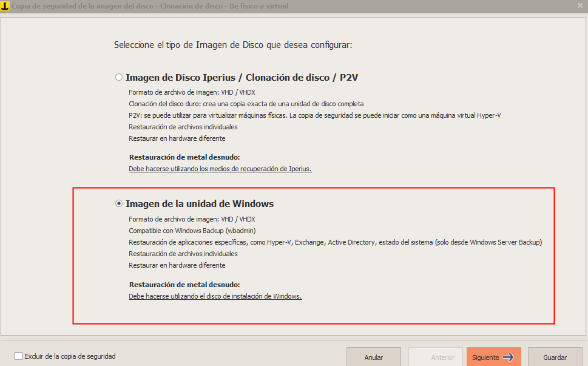Select Imagen de la unidad de Windows radio
This screenshot has width=588, height=366.
[x=119, y=203]
